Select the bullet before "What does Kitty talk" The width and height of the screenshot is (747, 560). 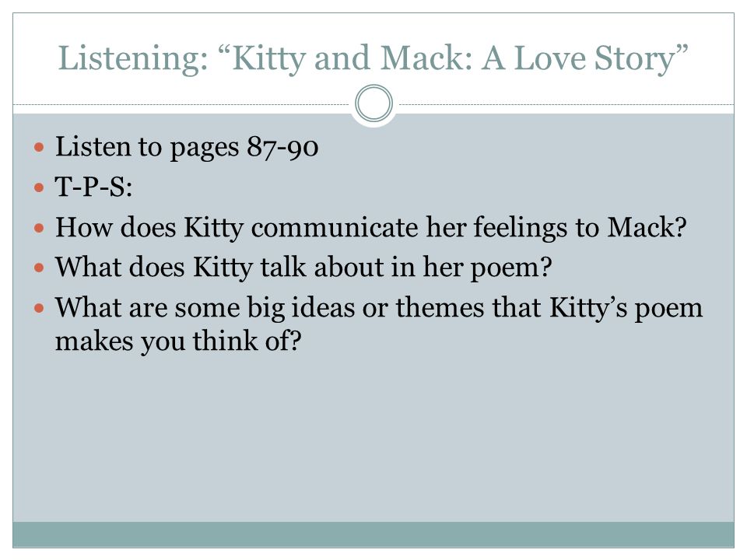point(39,268)
